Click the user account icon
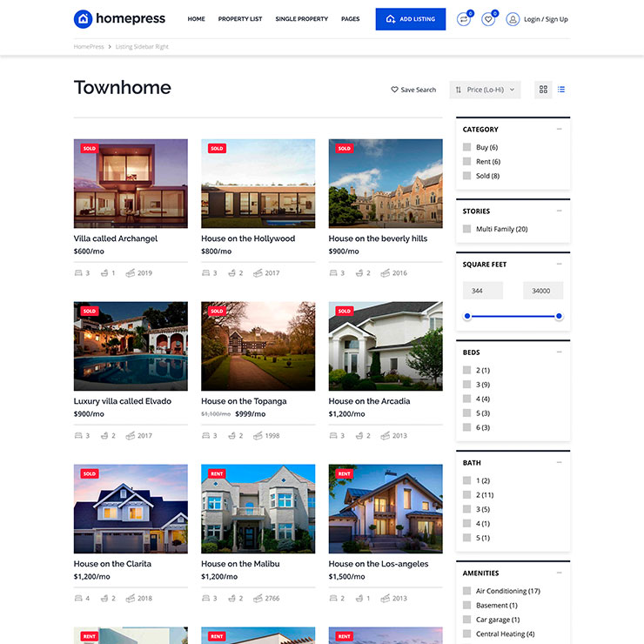The image size is (644, 644). tap(513, 19)
